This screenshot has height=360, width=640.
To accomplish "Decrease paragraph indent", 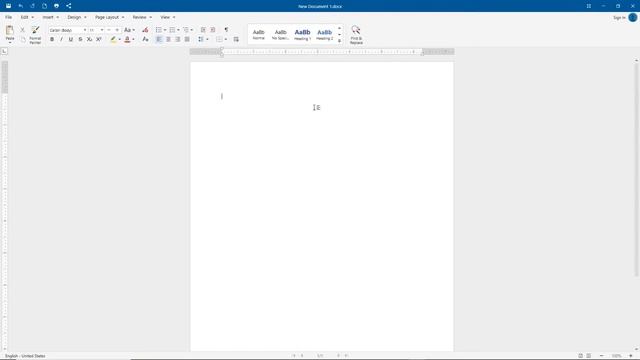I will coord(203,30).
